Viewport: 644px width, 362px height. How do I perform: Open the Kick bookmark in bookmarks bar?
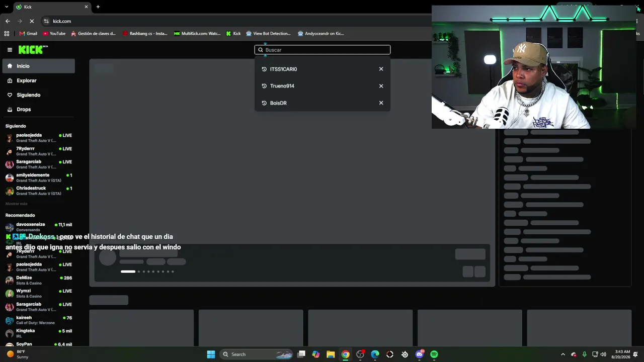[x=233, y=34]
